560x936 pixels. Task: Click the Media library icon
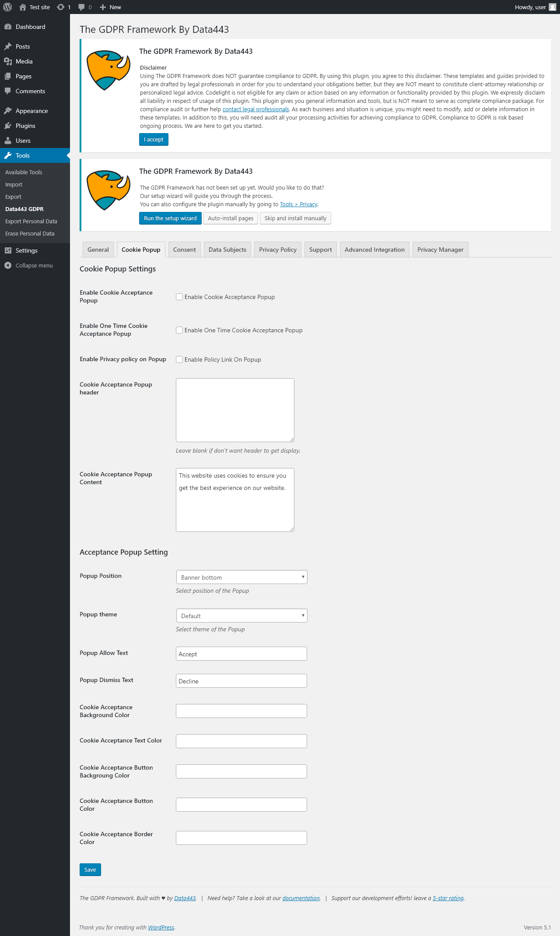tap(8, 61)
